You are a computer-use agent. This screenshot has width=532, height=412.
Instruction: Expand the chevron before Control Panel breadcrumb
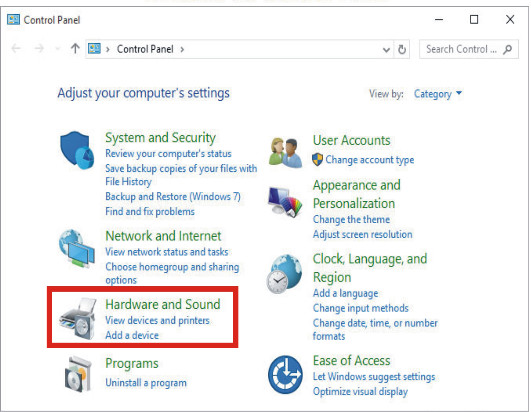tap(108, 50)
